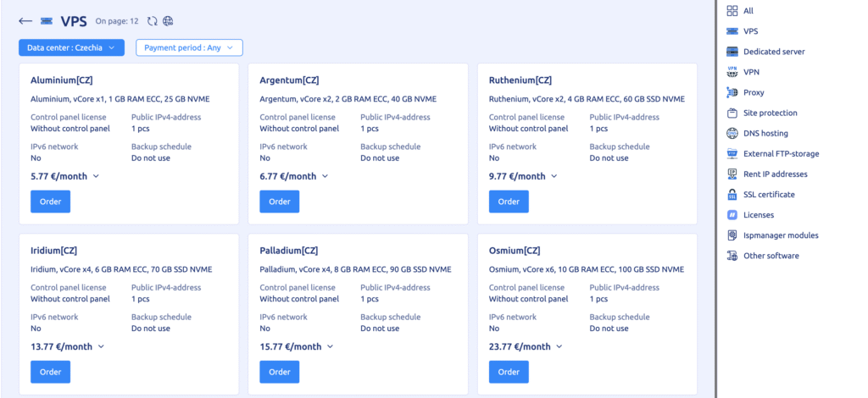Click the back arrow icon
The height and width of the screenshot is (398, 868).
[x=25, y=21]
